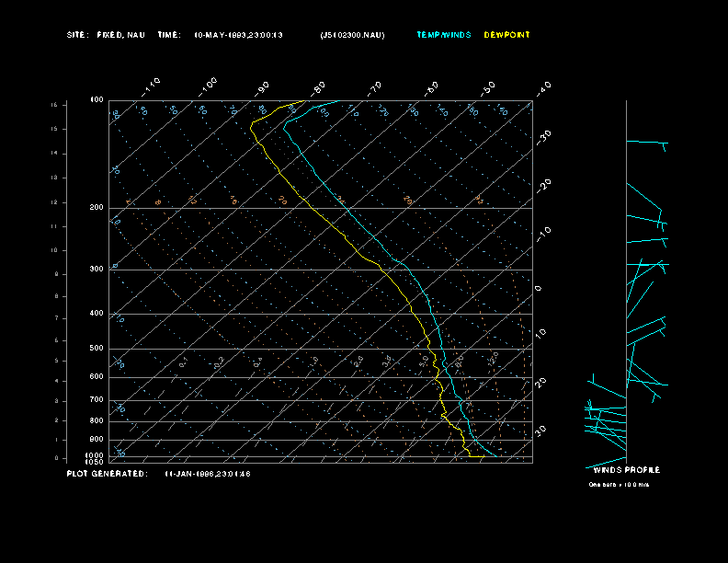
Task: Click the 700 pressure axis label
Action: 96,400
